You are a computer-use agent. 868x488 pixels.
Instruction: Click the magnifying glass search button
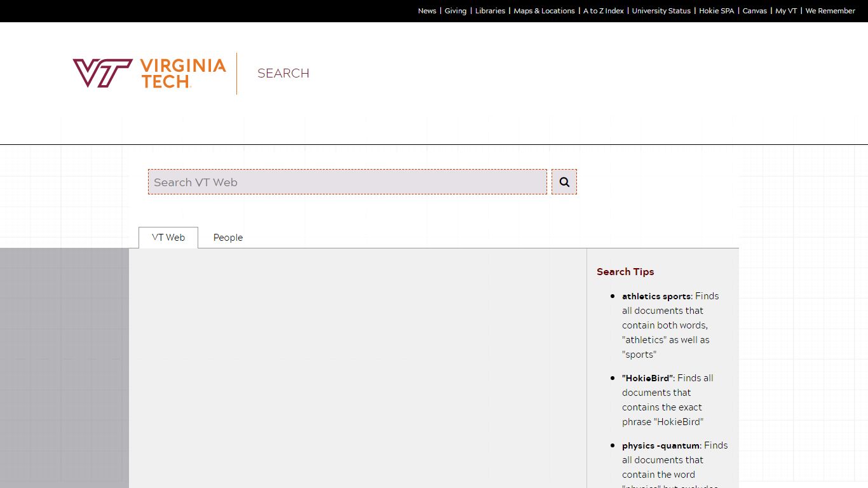564,182
